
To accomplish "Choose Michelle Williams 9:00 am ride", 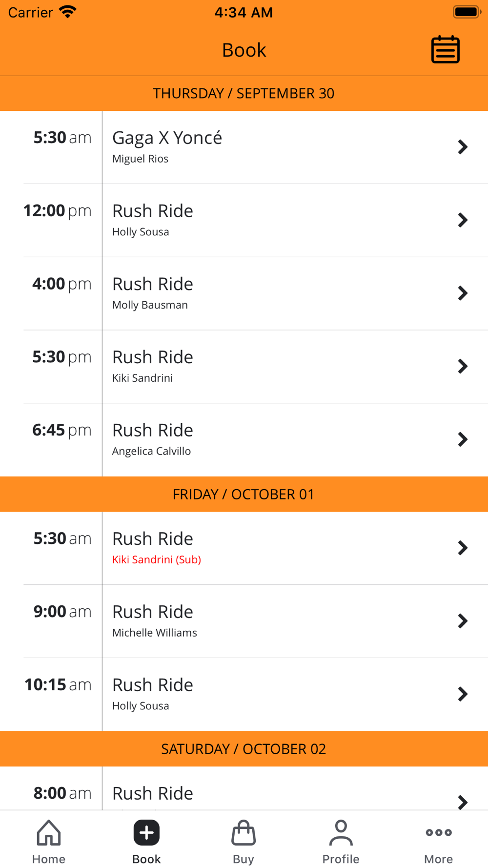I will coord(244,621).
